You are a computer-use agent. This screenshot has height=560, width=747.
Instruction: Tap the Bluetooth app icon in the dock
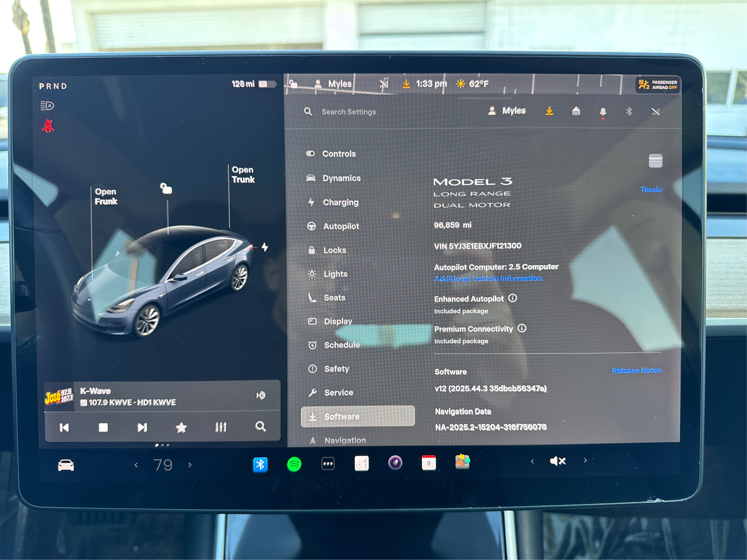(x=260, y=464)
